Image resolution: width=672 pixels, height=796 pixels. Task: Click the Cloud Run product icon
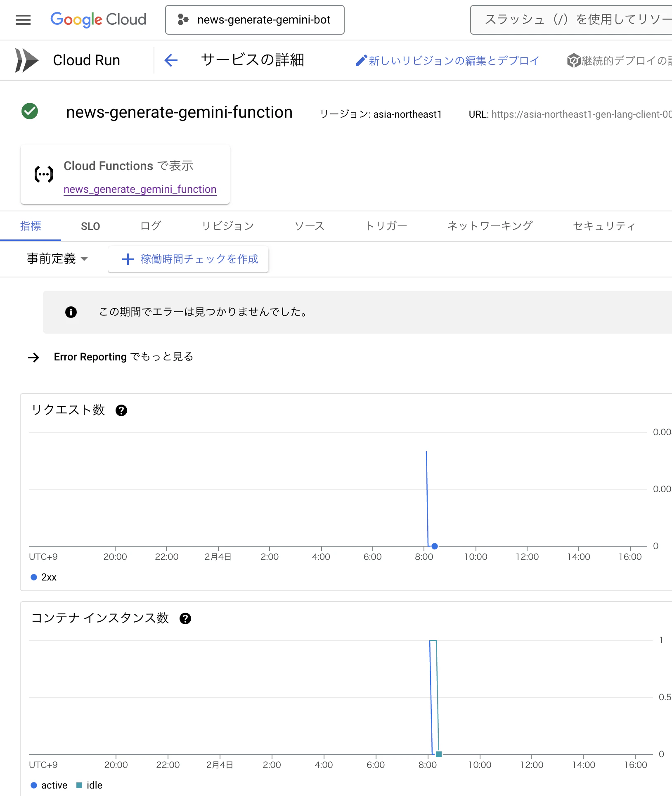[x=27, y=60]
